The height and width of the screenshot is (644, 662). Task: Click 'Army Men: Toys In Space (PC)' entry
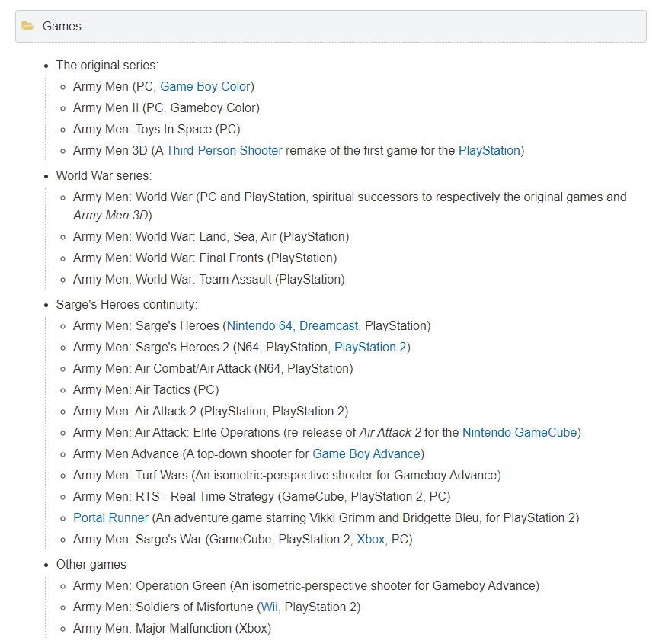point(157,130)
